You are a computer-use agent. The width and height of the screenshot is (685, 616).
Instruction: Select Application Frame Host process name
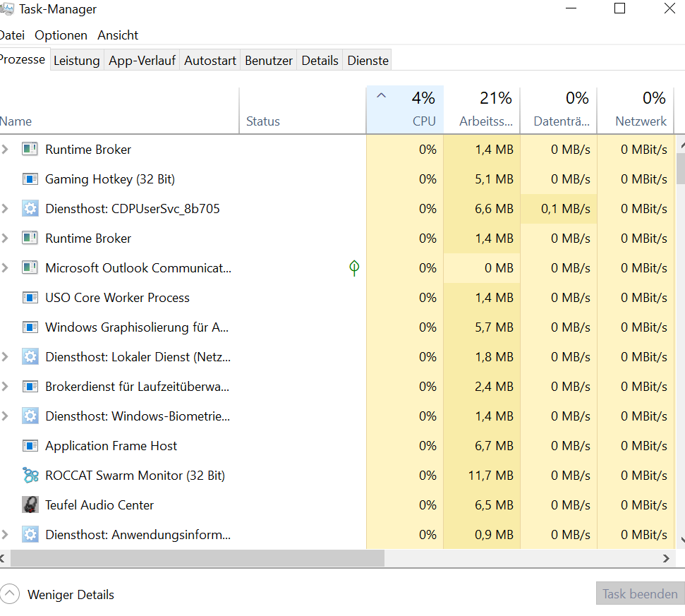click(x=111, y=446)
